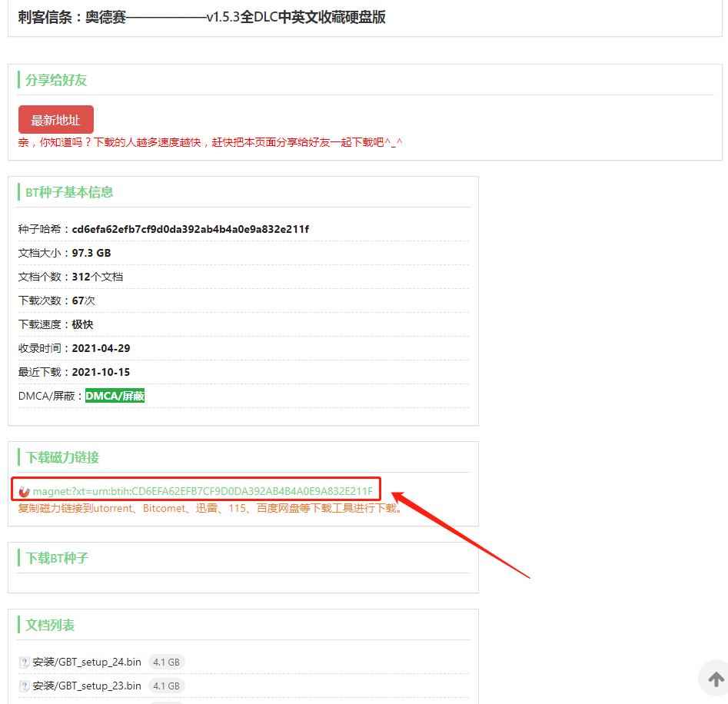Click the green DMCA/屏蔽 badge

(115, 396)
